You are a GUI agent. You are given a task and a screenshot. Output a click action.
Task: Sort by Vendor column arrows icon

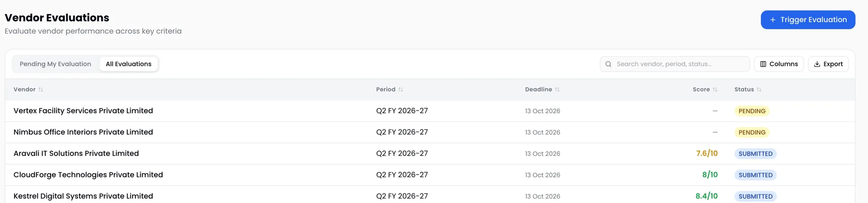pyautogui.click(x=41, y=89)
